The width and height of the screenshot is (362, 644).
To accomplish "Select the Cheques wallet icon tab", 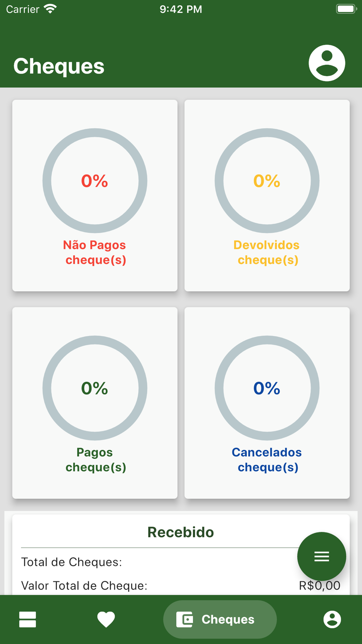I will [x=185, y=619].
